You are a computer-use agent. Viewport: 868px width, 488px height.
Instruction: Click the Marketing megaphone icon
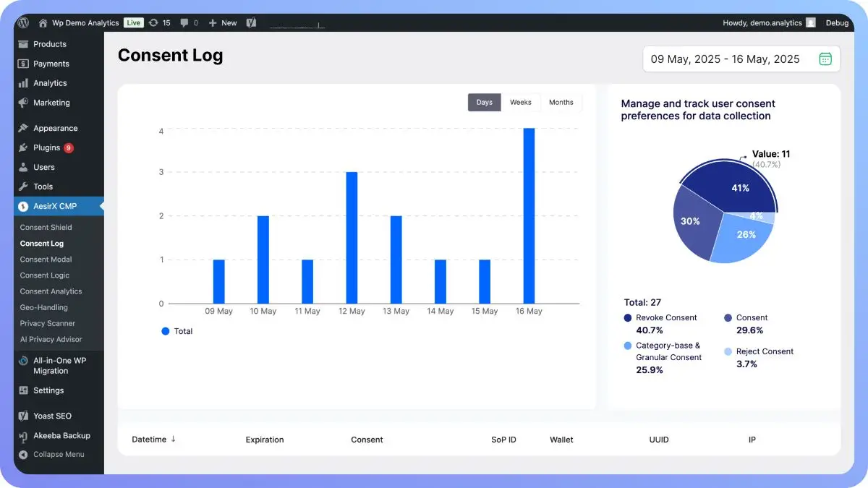click(x=22, y=103)
